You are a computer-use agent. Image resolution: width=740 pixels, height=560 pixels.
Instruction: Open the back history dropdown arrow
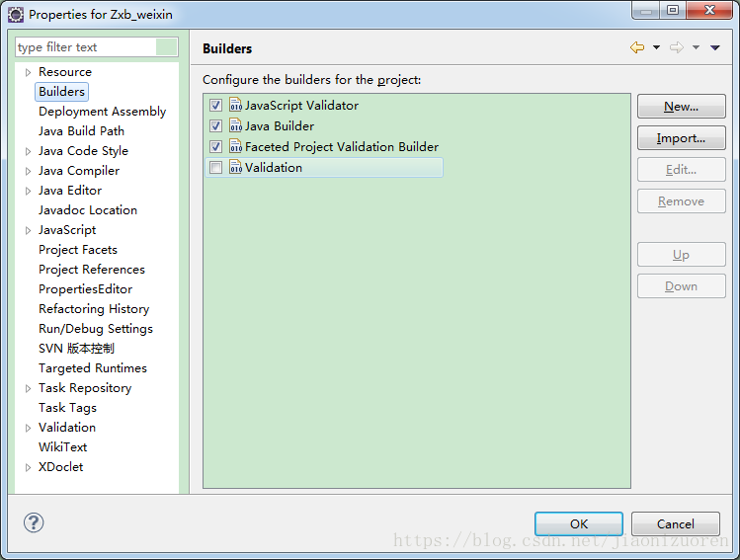tap(656, 47)
